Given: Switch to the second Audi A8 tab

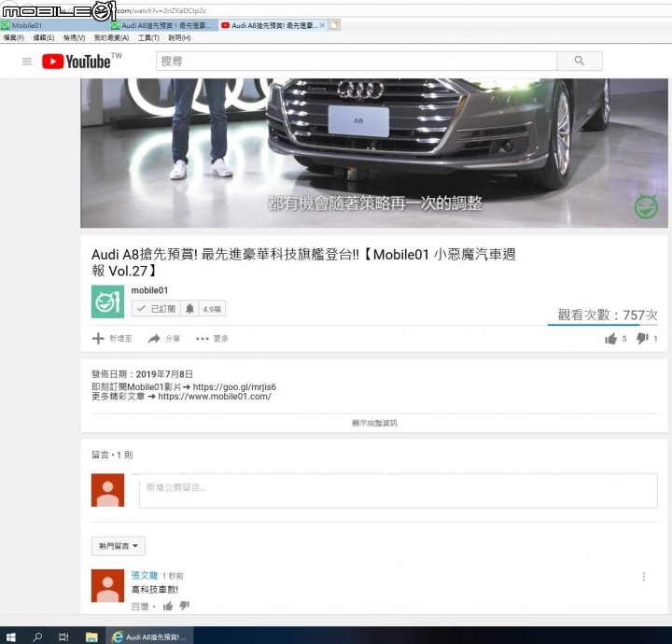Looking at the screenshot, I should [x=163, y=25].
